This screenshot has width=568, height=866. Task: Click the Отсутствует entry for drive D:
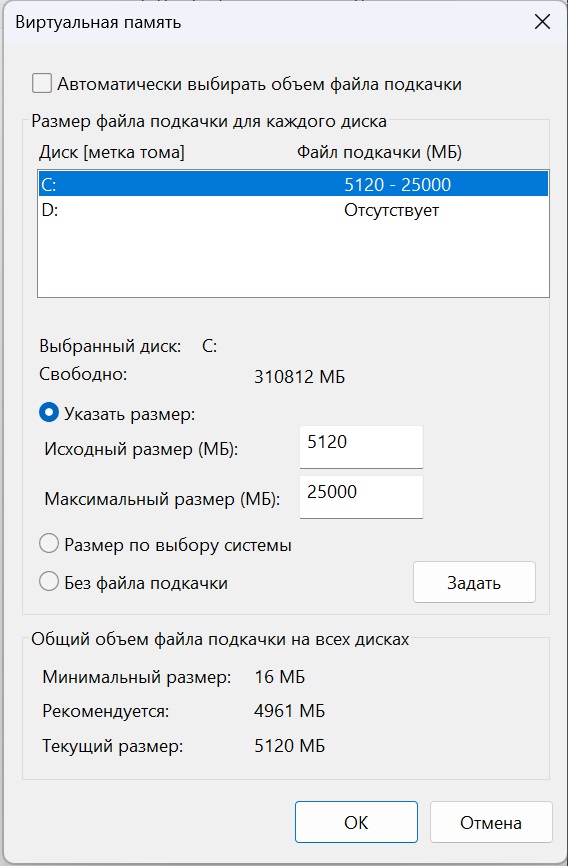(392, 210)
